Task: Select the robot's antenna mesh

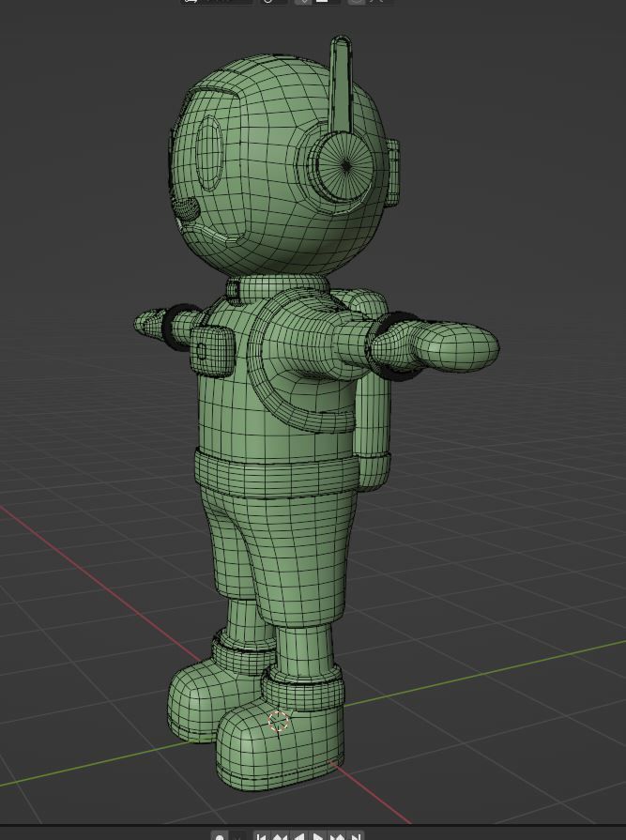Action: tap(341, 84)
